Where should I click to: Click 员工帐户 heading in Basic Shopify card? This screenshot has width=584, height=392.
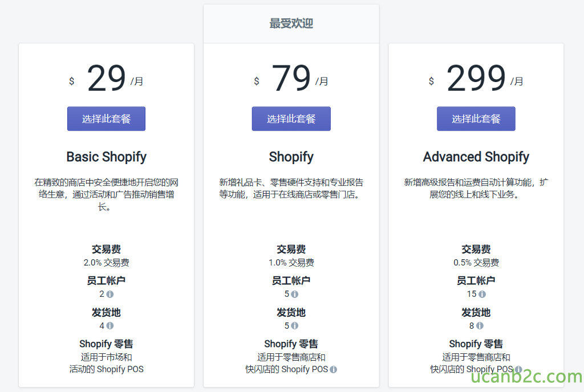(x=106, y=280)
